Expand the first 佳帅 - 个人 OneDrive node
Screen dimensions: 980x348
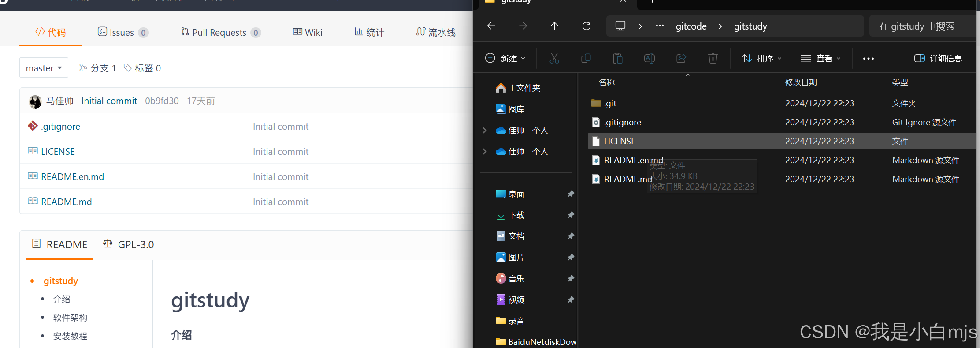point(485,130)
